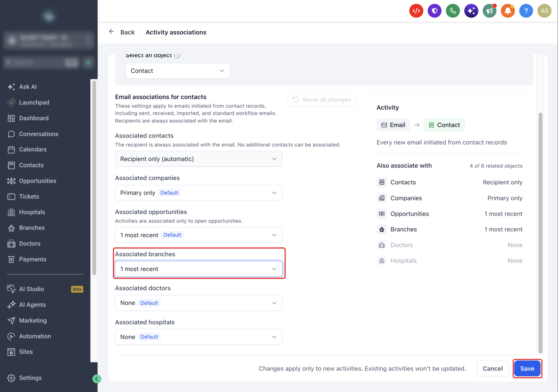558x392 pixels.
Task: Open the megaphone announcements icon
Action: tap(489, 11)
